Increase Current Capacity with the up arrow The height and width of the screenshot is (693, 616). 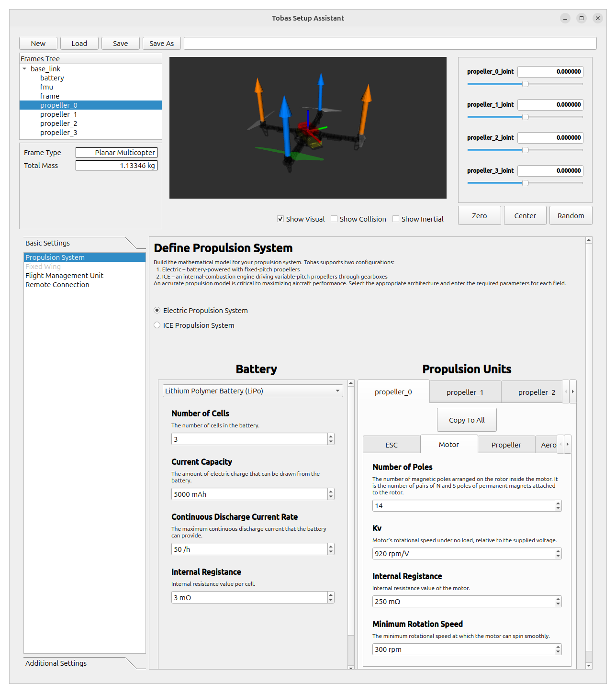tap(331, 492)
